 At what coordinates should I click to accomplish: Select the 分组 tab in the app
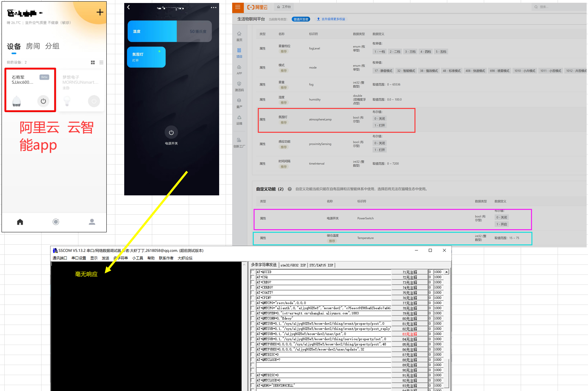point(52,46)
